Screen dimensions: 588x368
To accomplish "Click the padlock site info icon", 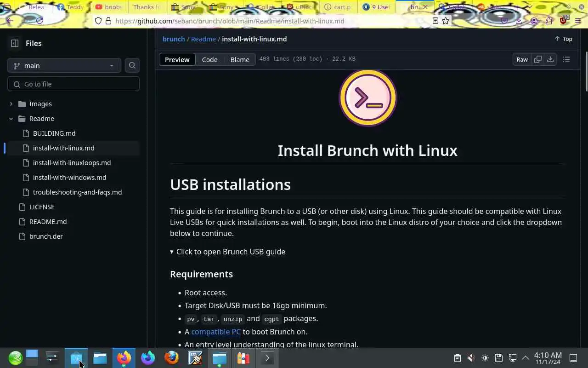I will pos(108,21).
